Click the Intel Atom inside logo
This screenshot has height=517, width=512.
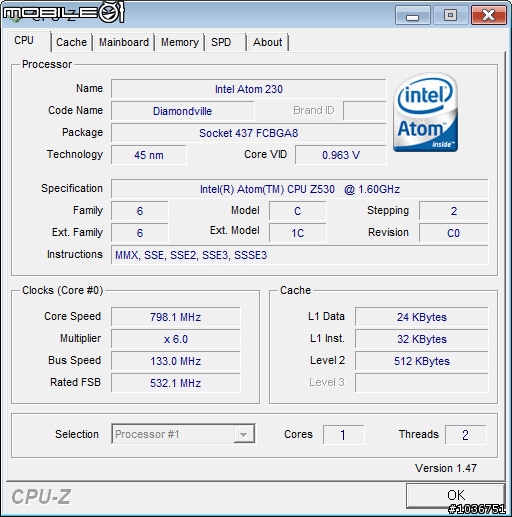(x=426, y=112)
